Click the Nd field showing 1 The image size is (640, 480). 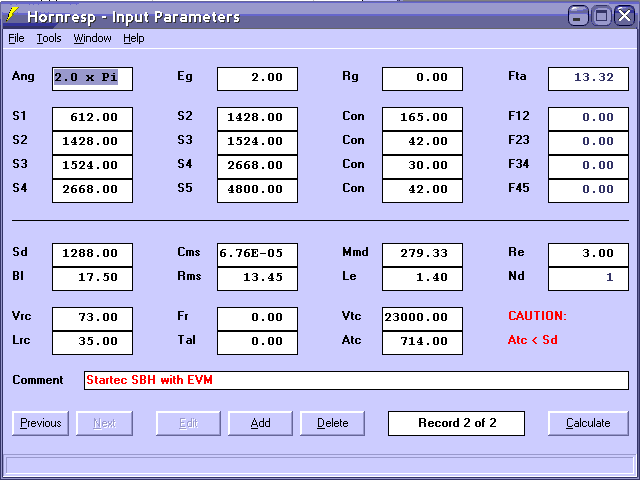(588, 279)
